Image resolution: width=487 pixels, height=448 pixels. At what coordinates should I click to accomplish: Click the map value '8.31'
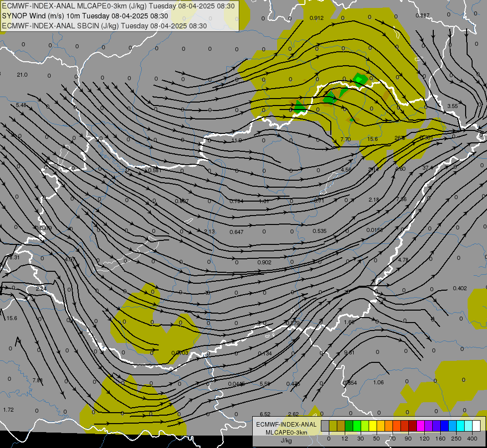(x=14, y=257)
